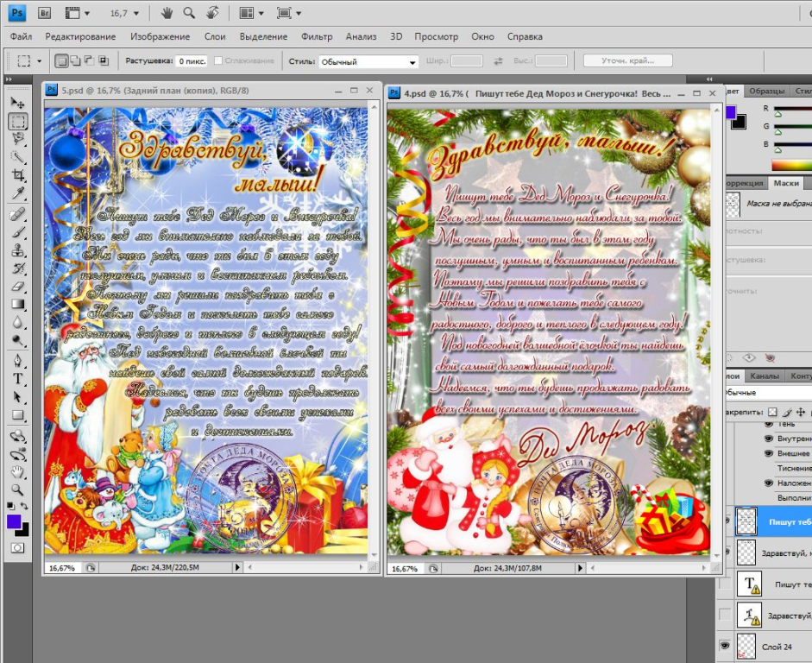Select the Eraser tool
This screenshot has width=812, height=663.
[x=17, y=287]
